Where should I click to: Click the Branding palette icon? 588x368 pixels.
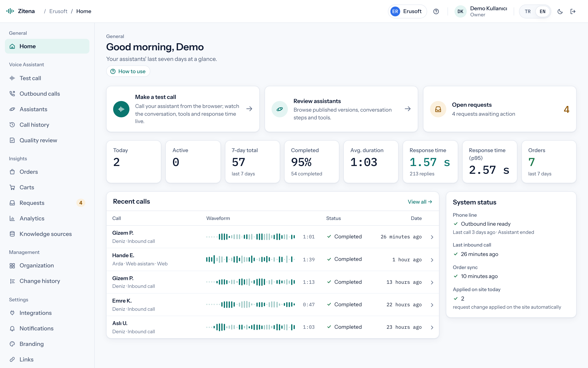click(x=12, y=344)
